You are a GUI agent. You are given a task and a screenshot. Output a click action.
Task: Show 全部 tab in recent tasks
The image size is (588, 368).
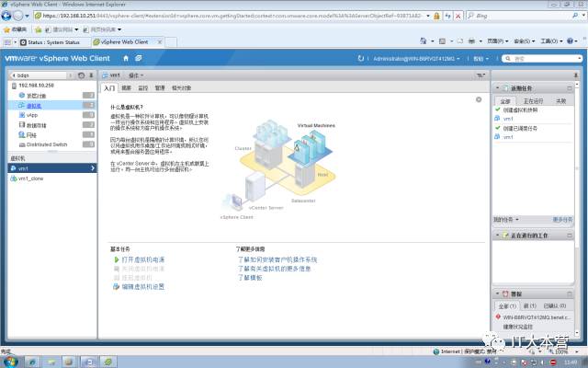click(x=505, y=101)
